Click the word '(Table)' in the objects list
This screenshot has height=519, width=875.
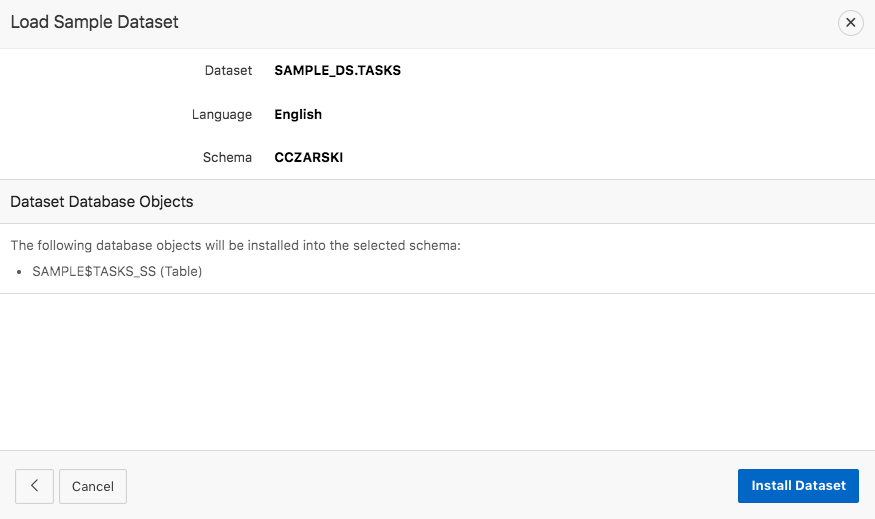pyautogui.click(x=181, y=271)
